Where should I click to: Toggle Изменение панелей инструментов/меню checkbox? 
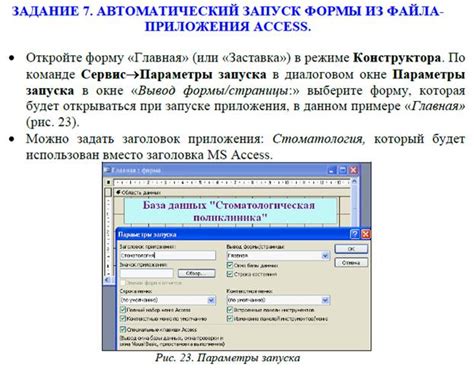click(230, 318)
